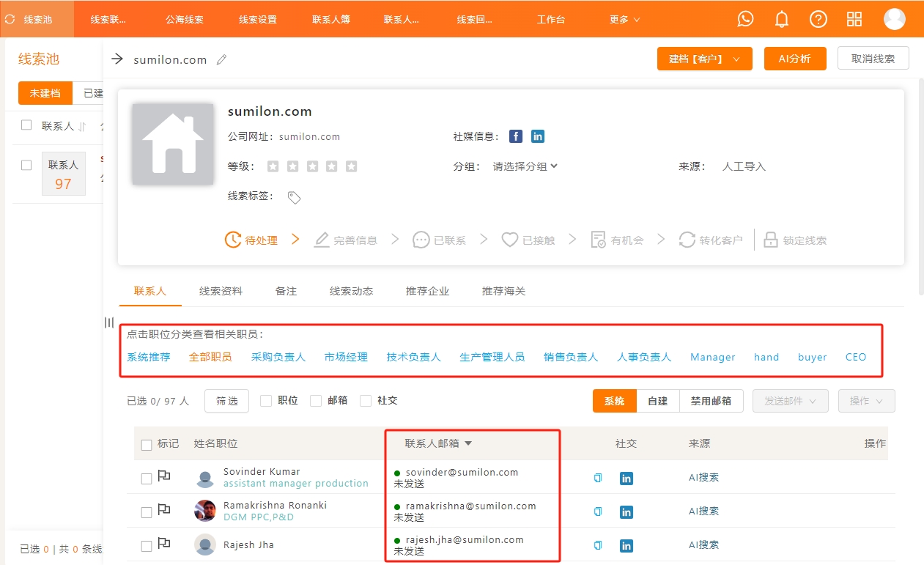
Task: Open Rajesh Jha's LinkedIn icon
Action: click(627, 545)
